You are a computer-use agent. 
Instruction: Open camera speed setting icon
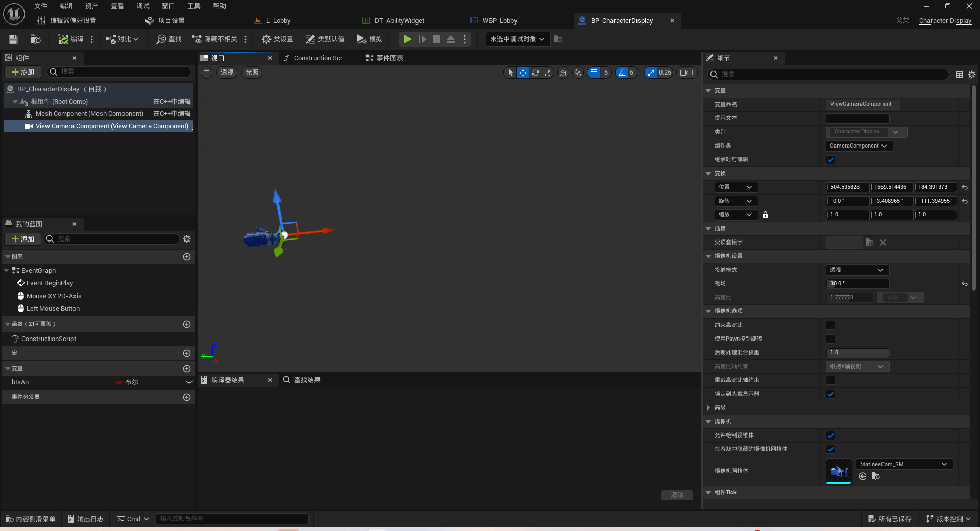tap(687, 73)
